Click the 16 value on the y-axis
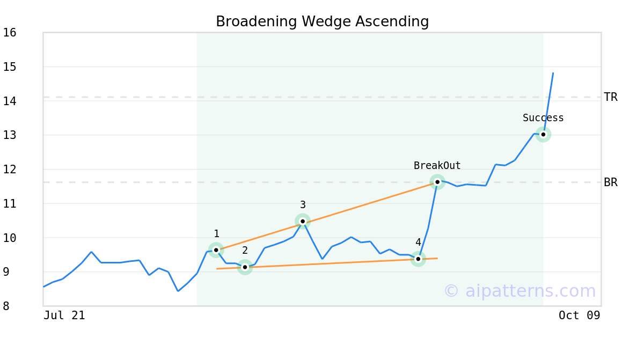 (10, 33)
